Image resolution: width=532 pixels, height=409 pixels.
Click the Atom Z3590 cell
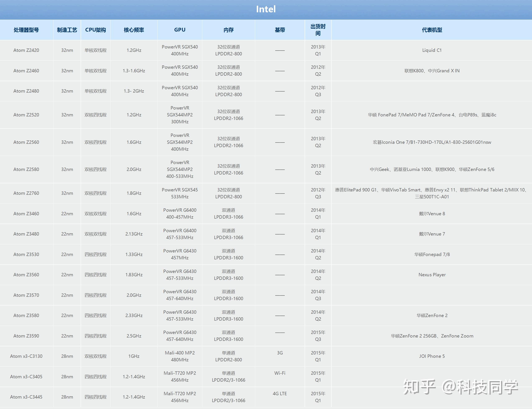(26, 336)
